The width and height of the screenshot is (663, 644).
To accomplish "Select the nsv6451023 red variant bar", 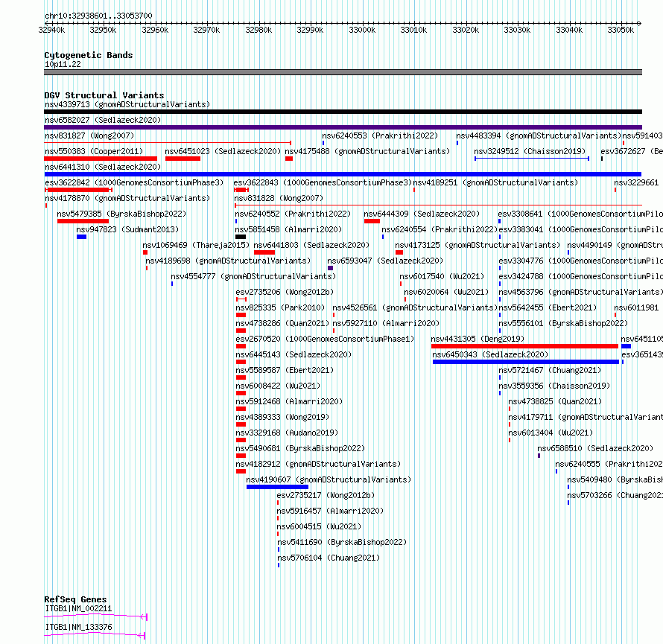I will [x=183, y=159].
